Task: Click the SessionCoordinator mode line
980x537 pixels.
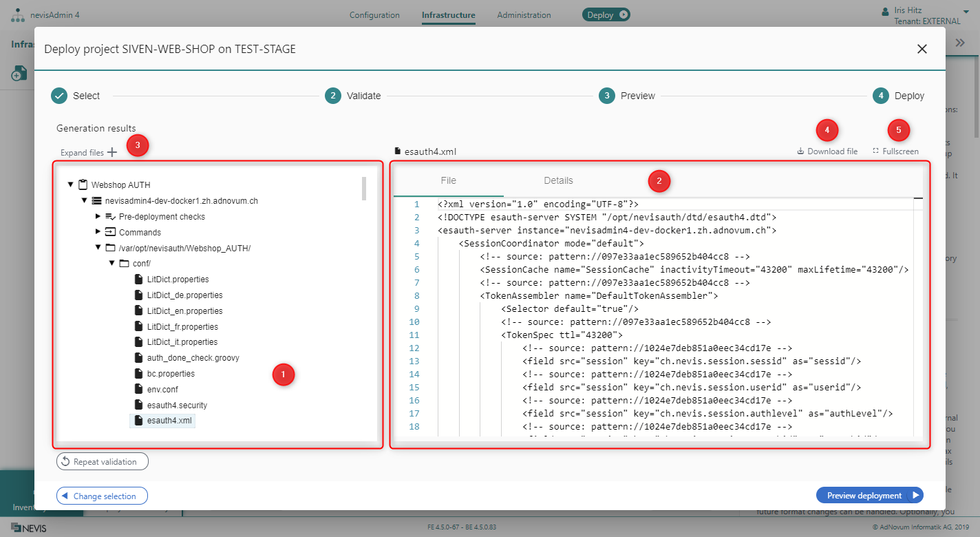Action: point(551,244)
